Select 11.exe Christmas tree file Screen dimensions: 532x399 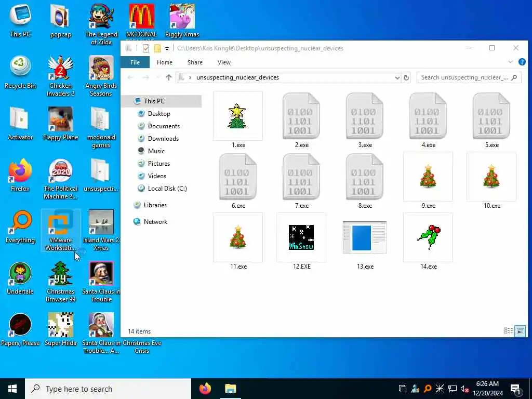(x=238, y=242)
